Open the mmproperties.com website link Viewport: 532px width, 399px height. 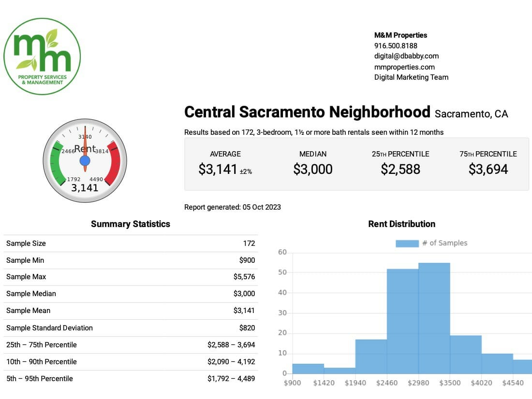404,67
